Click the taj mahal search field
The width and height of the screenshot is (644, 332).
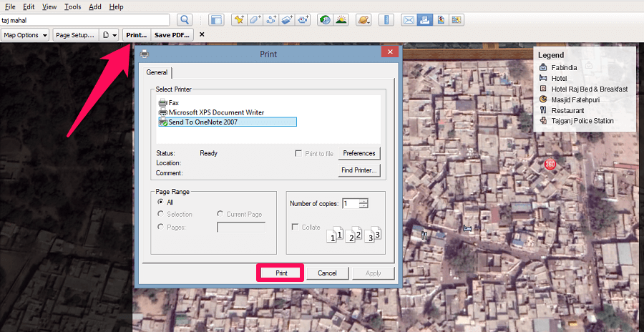pyautogui.click(x=85, y=20)
